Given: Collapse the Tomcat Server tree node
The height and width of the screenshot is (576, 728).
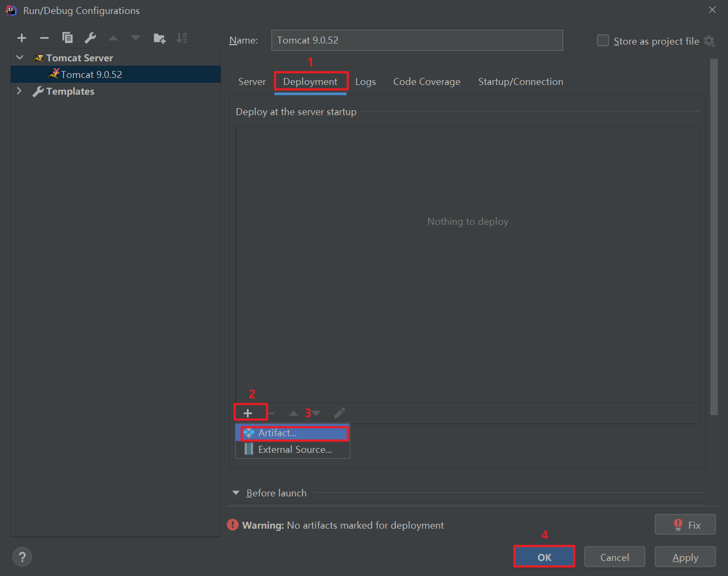Looking at the screenshot, I should click(20, 58).
